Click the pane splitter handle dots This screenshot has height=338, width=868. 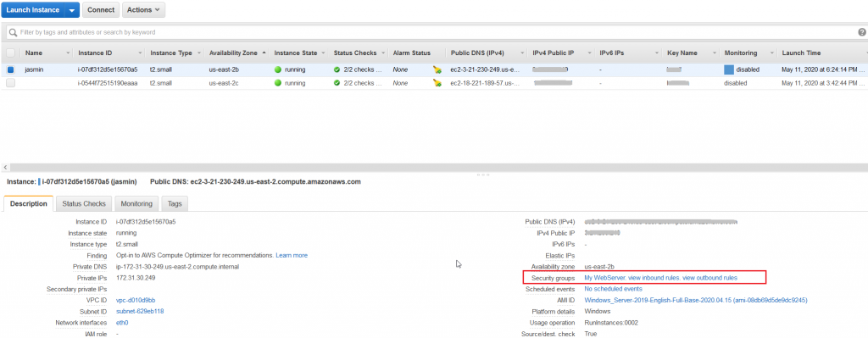pos(483,175)
